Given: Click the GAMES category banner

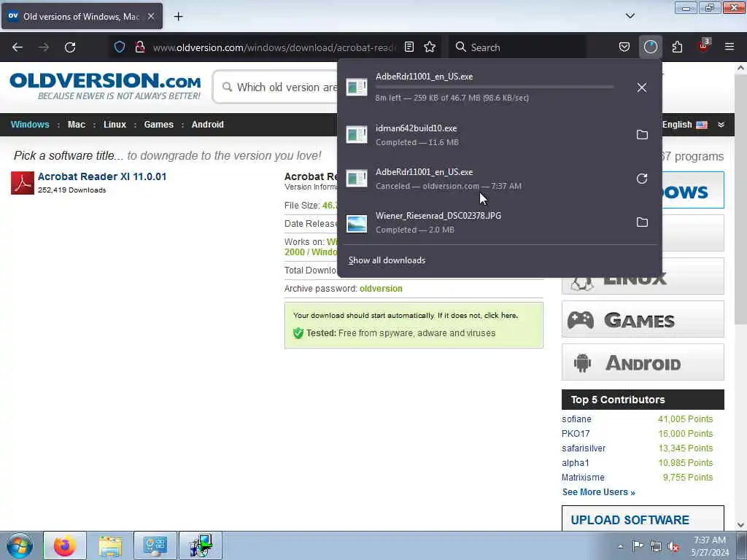Looking at the screenshot, I should [x=643, y=319].
